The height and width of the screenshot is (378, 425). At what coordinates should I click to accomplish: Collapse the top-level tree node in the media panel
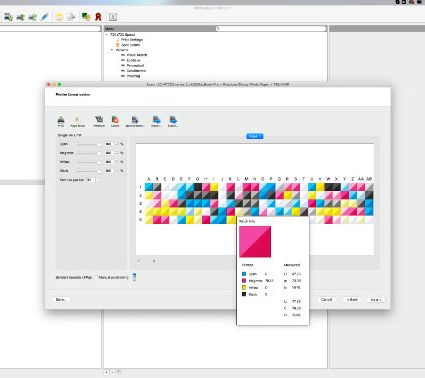click(107, 35)
